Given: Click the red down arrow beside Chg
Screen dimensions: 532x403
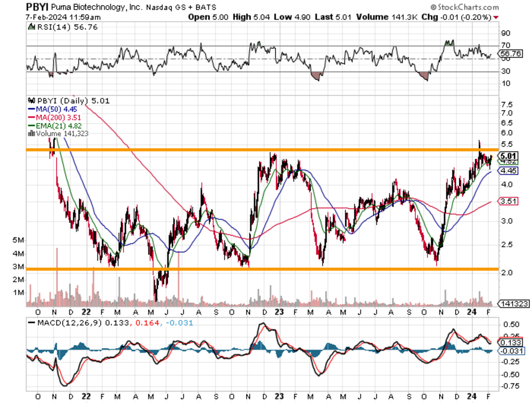Looking at the screenshot, I should tap(496, 17).
